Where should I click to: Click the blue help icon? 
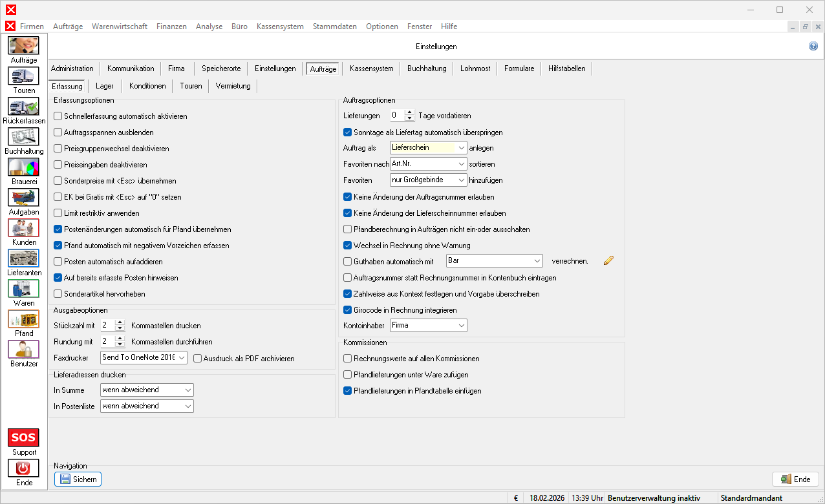pyautogui.click(x=813, y=47)
